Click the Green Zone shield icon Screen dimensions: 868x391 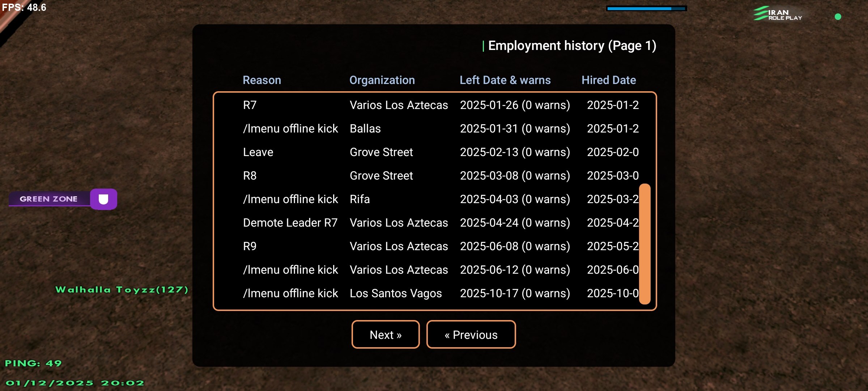(x=103, y=199)
